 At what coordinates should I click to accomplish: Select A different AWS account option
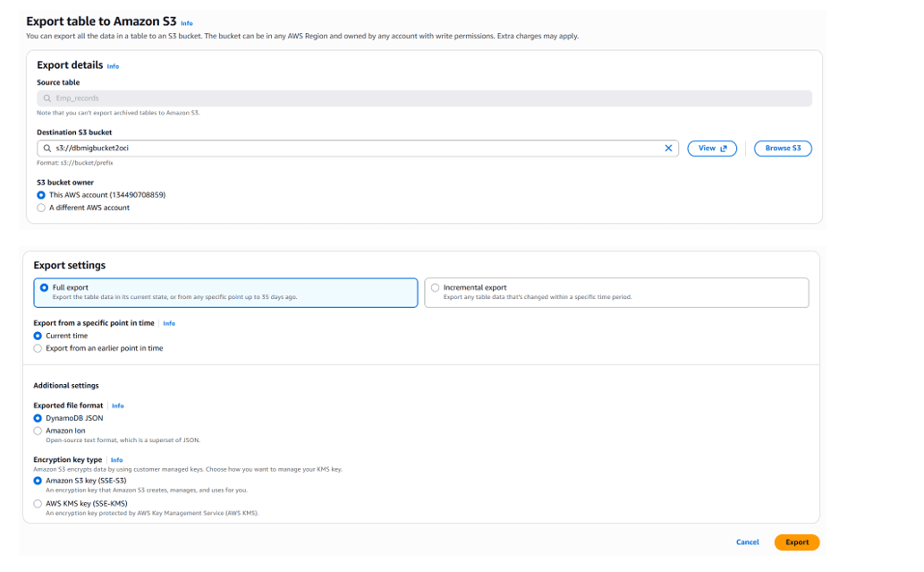click(x=41, y=208)
